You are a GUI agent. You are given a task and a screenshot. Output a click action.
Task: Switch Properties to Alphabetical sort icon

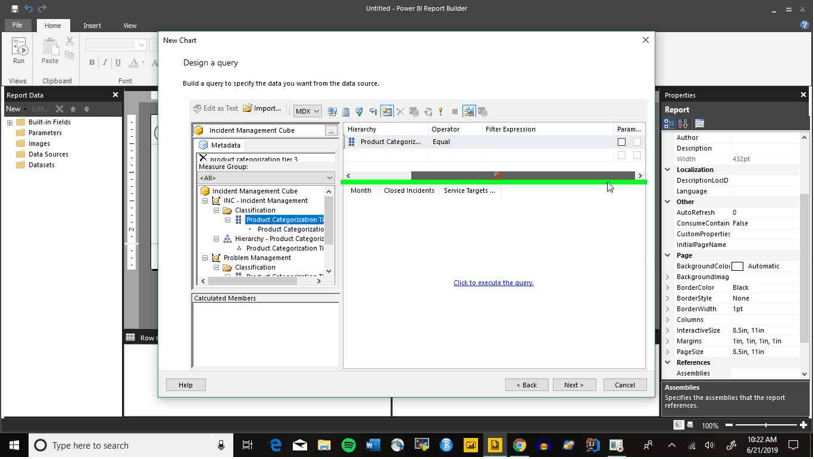coord(683,124)
